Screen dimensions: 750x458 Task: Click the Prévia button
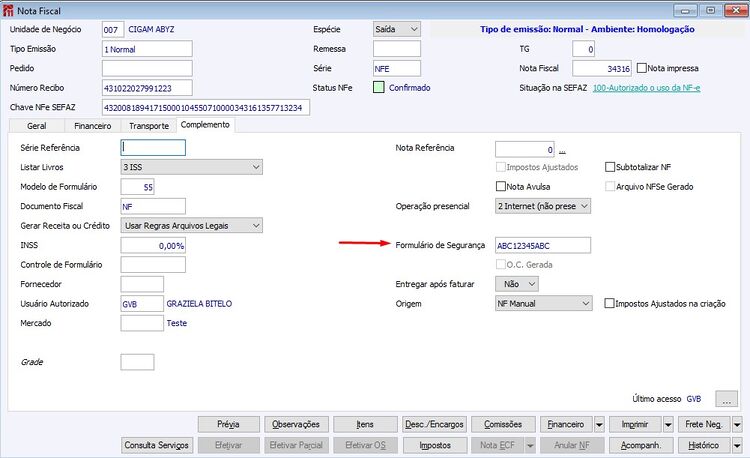[229, 425]
